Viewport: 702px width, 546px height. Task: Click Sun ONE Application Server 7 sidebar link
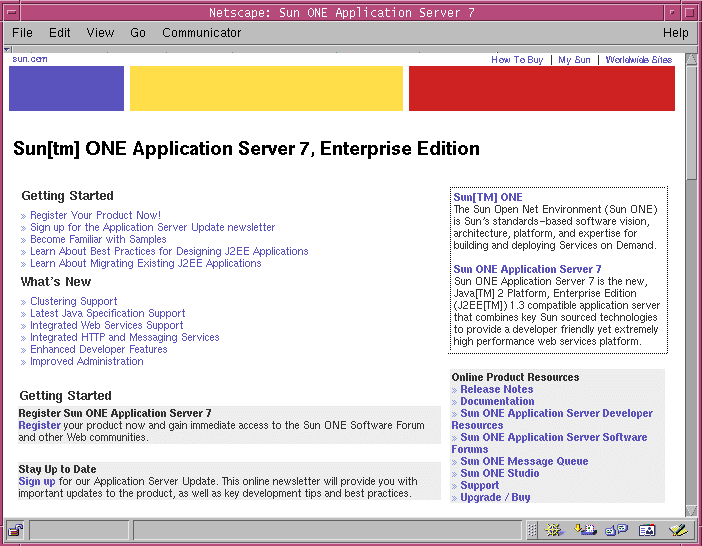click(x=527, y=269)
